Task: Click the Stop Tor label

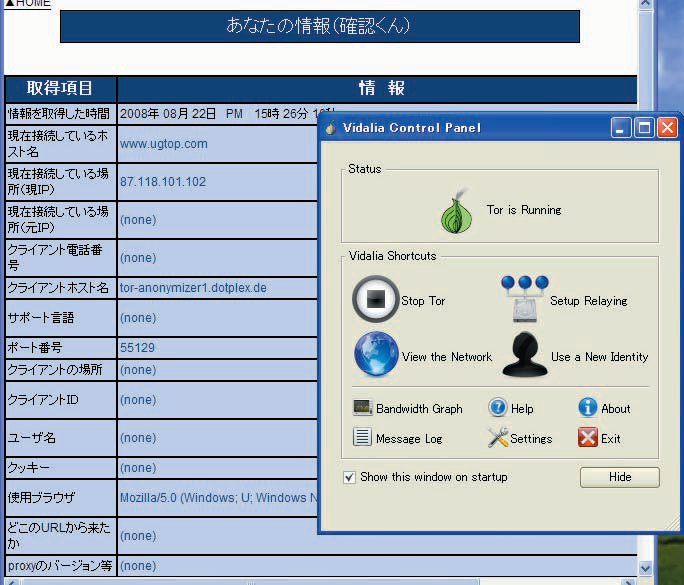Action: tap(423, 301)
